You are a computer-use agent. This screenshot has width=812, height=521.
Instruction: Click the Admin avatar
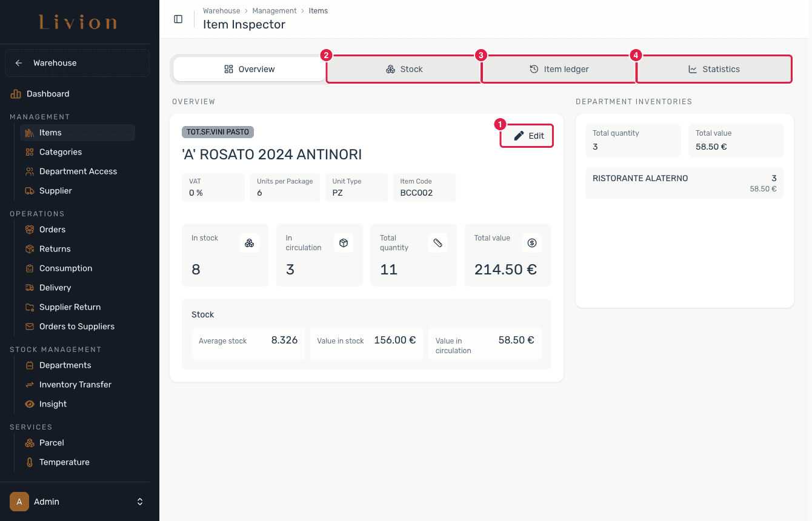pos(19,502)
